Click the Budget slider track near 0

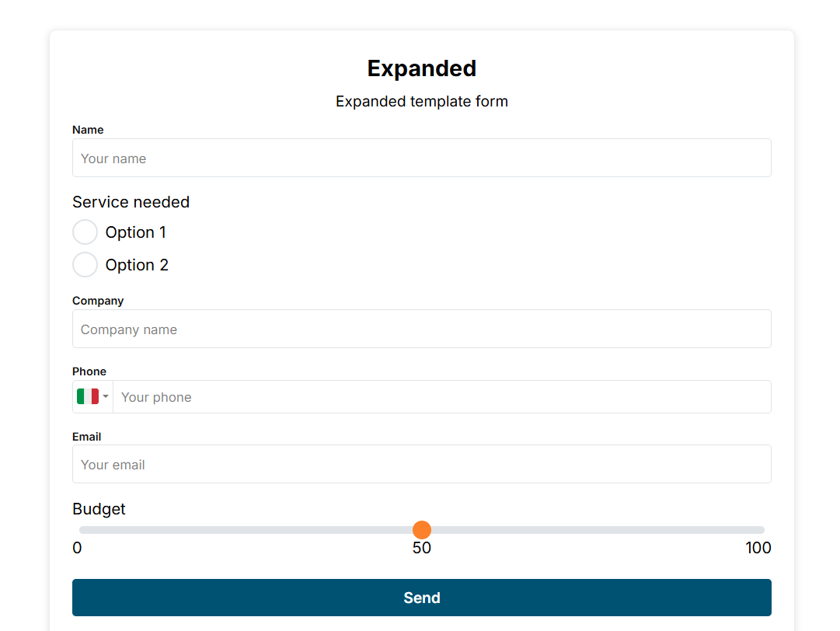tap(85, 530)
